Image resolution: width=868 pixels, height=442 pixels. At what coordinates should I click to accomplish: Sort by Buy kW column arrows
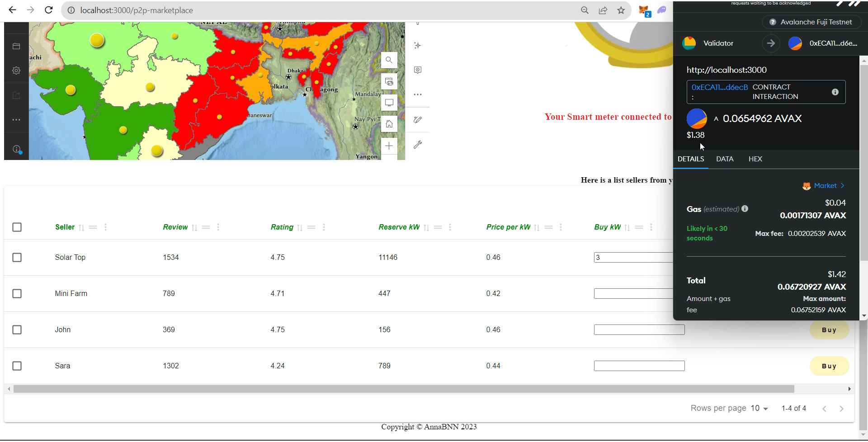pyautogui.click(x=627, y=227)
